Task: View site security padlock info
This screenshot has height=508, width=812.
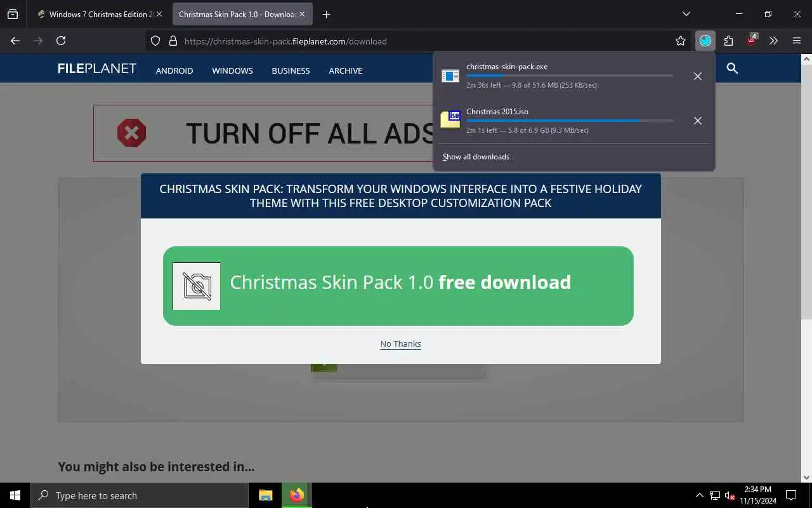Action: point(173,41)
